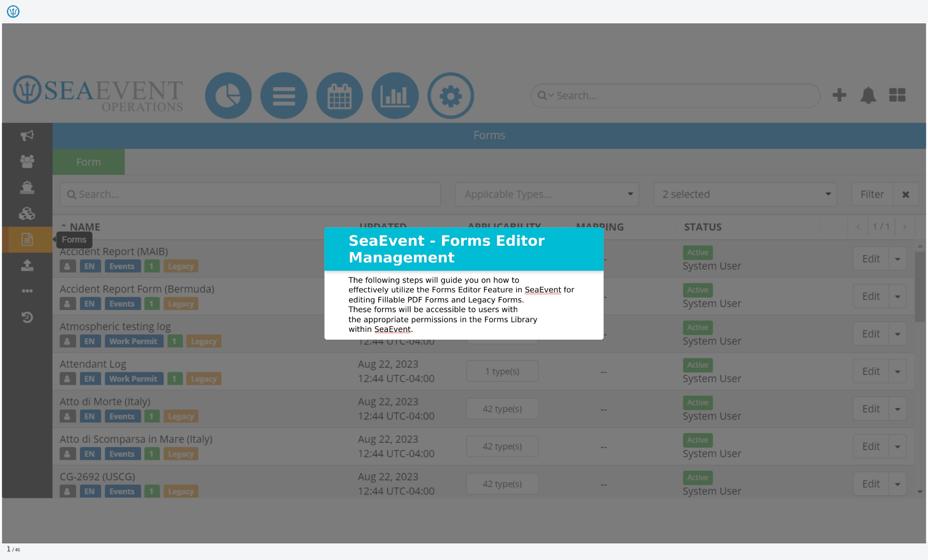The width and height of the screenshot is (928, 560).
Task: Click the SeaEvent Operations logo
Action: [98, 94]
